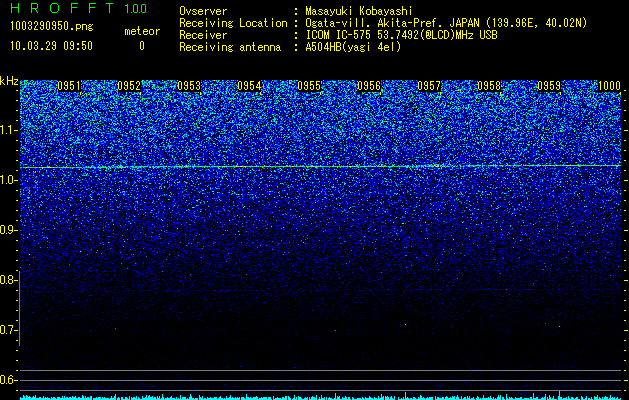Click the 0952 time marker

[x=129, y=86]
